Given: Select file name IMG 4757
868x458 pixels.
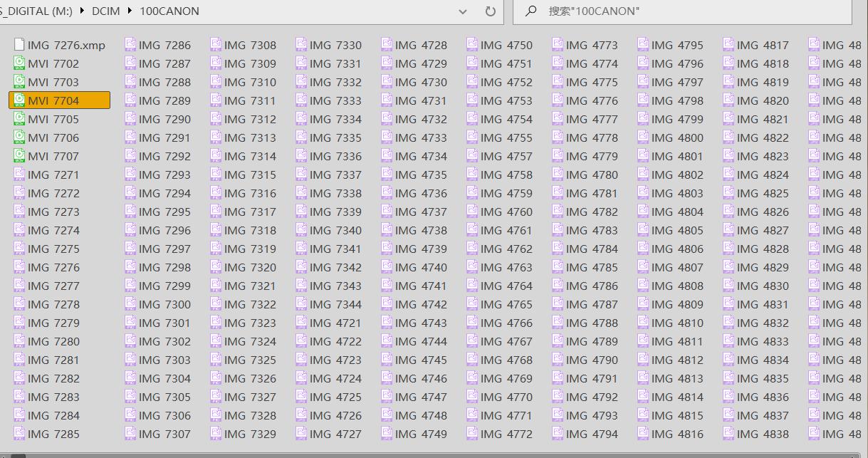Looking at the screenshot, I should click(507, 156).
